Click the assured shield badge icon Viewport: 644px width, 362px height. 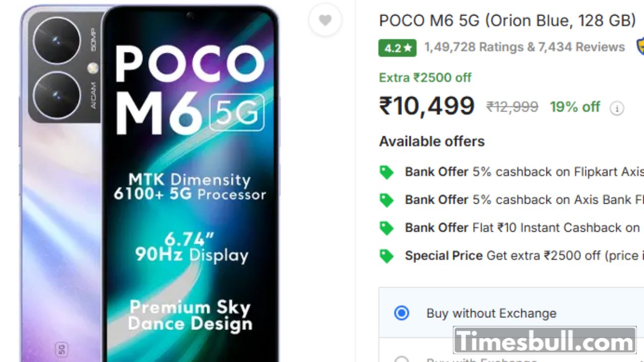coord(640,46)
